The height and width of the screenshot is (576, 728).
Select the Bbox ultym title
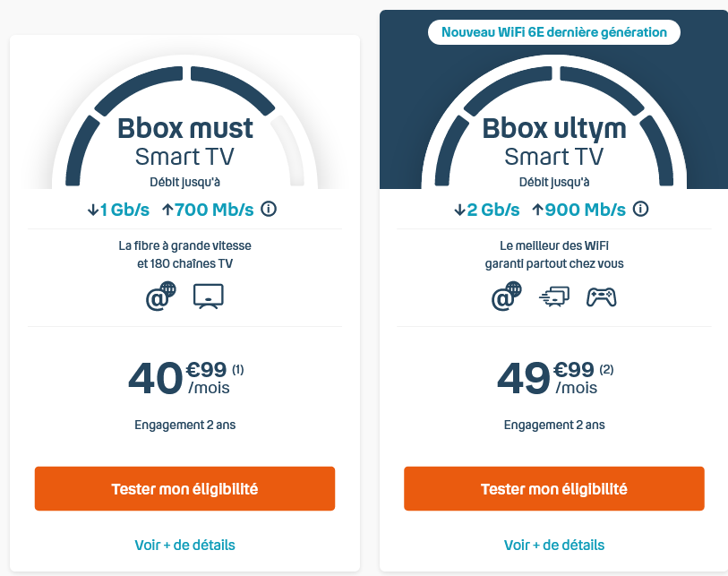point(554,128)
